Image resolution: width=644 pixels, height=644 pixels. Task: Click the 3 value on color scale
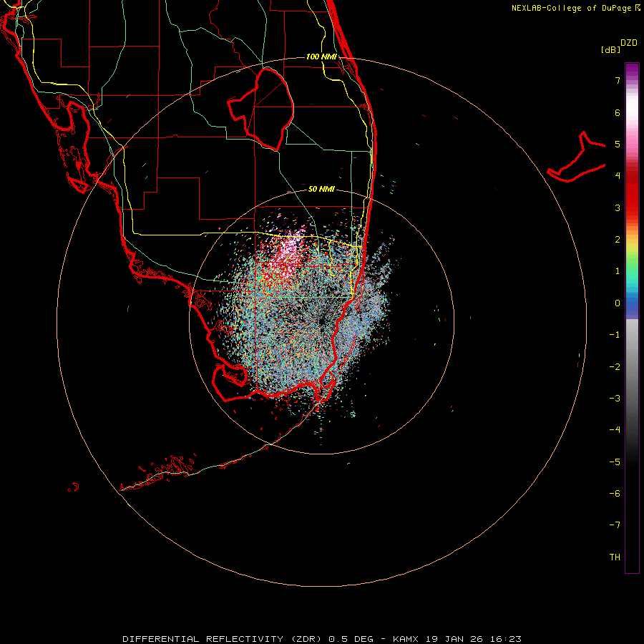(618, 208)
